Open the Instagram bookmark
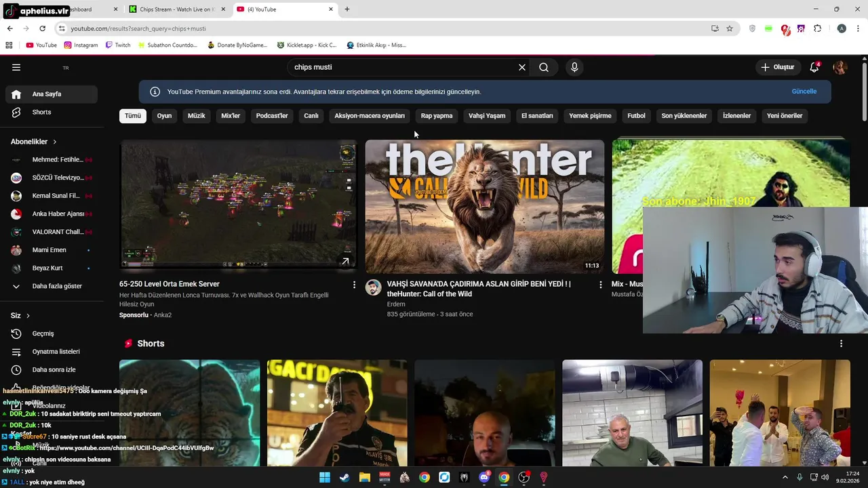 coord(81,45)
